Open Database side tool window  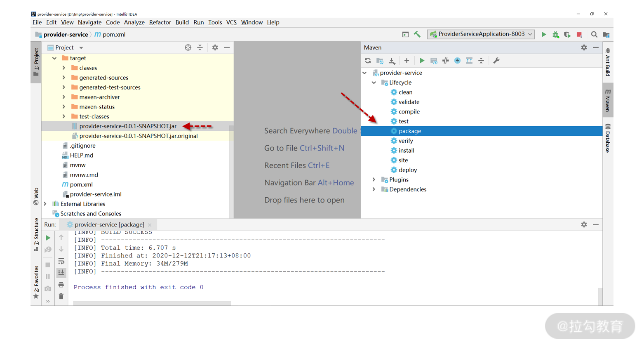click(x=608, y=138)
